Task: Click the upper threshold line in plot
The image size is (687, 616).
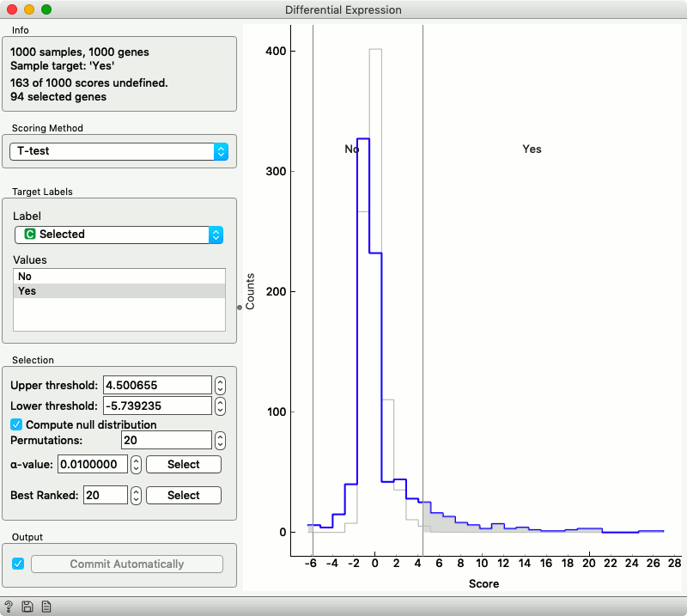Action: coord(423,290)
